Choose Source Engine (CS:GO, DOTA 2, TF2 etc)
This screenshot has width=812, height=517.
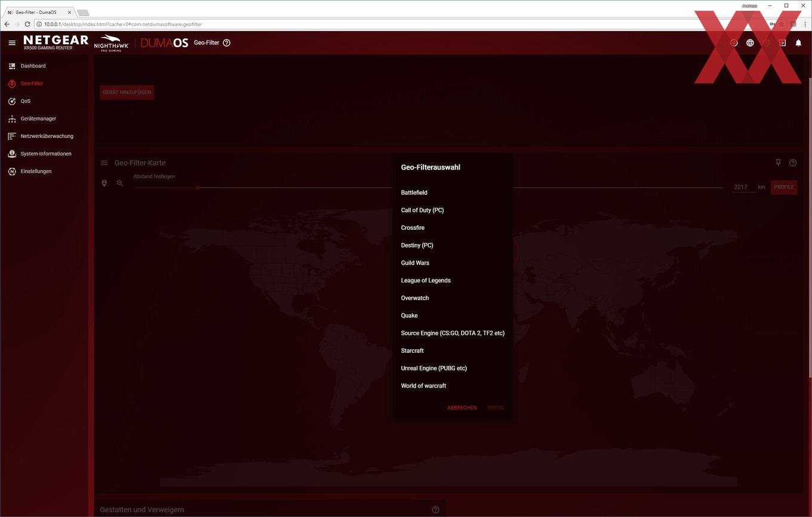453,333
